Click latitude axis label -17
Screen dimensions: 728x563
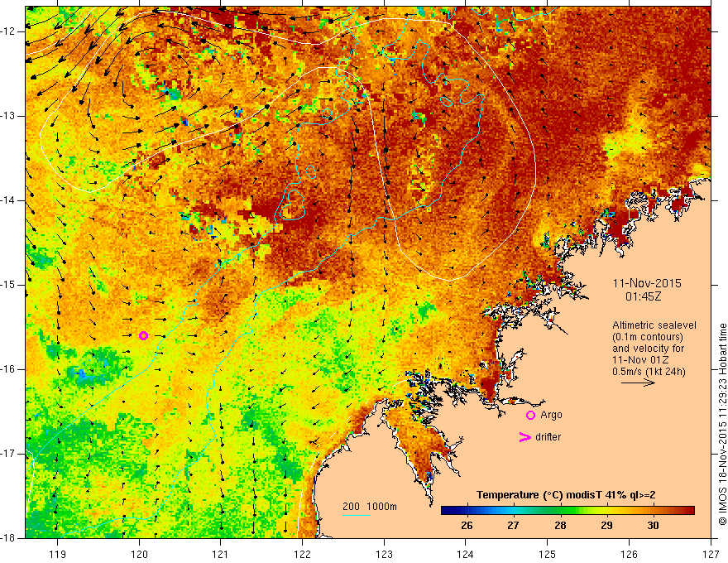coord(8,454)
